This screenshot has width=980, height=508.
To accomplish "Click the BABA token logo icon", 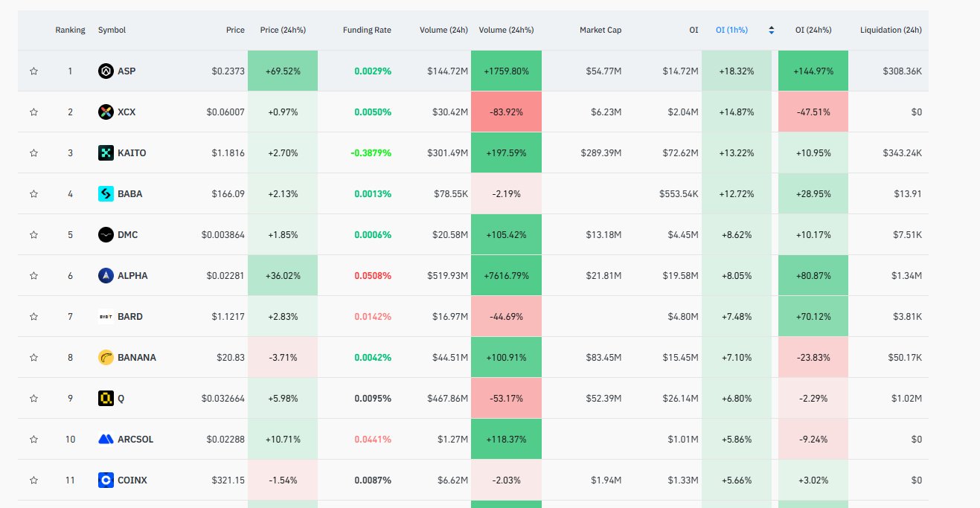I will pos(106,194).
